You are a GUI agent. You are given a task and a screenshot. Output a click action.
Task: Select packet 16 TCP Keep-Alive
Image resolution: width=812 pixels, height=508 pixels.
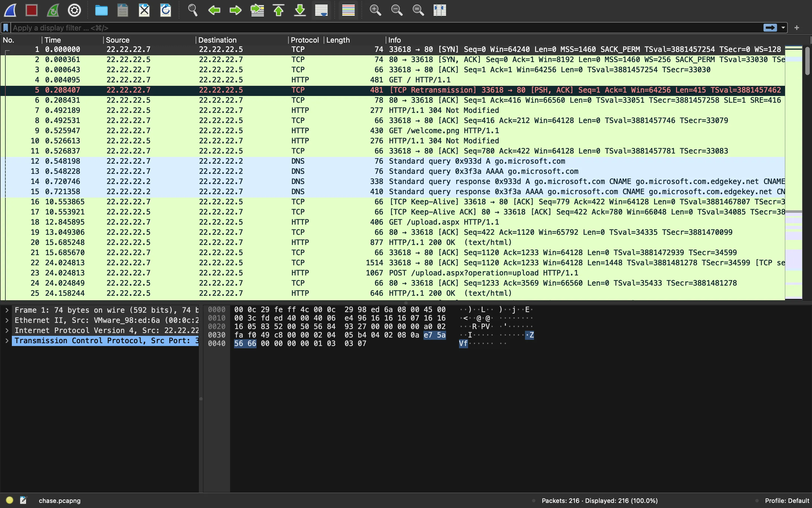pyautogui.click(x=392, y=202)
